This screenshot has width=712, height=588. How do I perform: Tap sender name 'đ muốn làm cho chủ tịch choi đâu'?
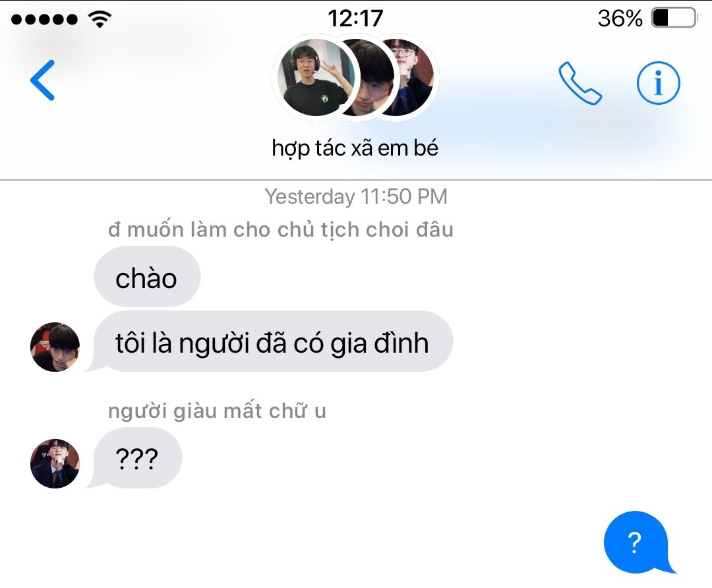pyautogui.click(x=281, y=230)
